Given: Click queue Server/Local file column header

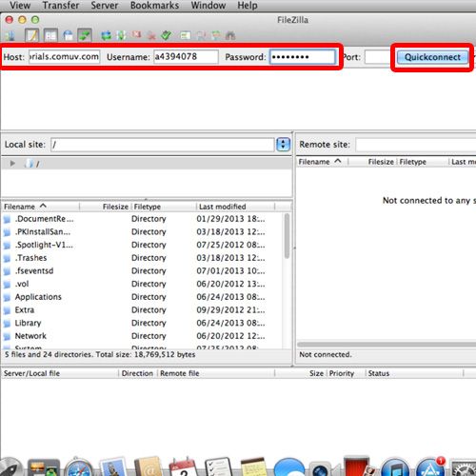Looking at the screenshot, I should click(x=60, y=373).
